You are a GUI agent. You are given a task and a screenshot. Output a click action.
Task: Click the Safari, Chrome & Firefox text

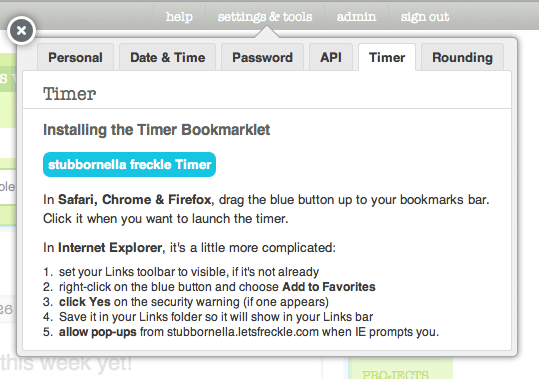134,200
